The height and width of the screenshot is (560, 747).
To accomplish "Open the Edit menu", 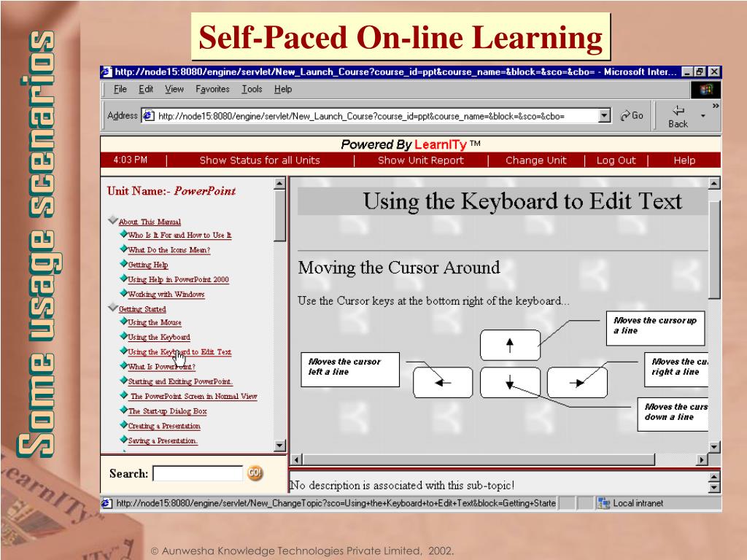I will [146, 89].
